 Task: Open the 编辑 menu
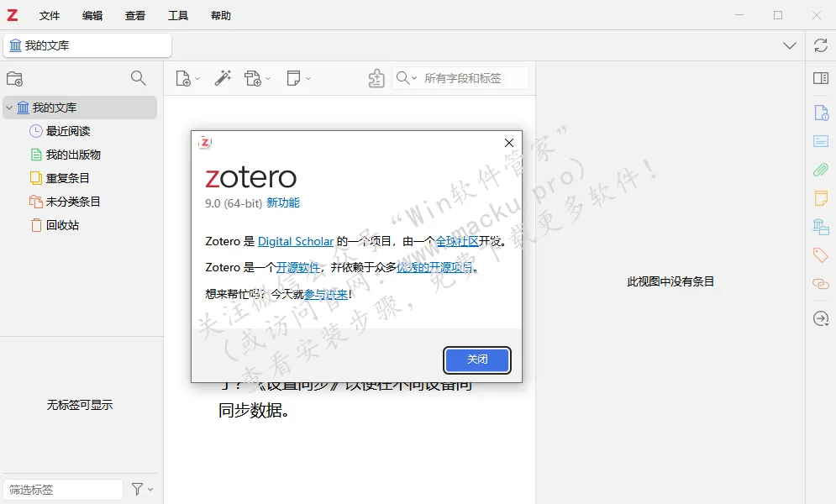point(92,15)
